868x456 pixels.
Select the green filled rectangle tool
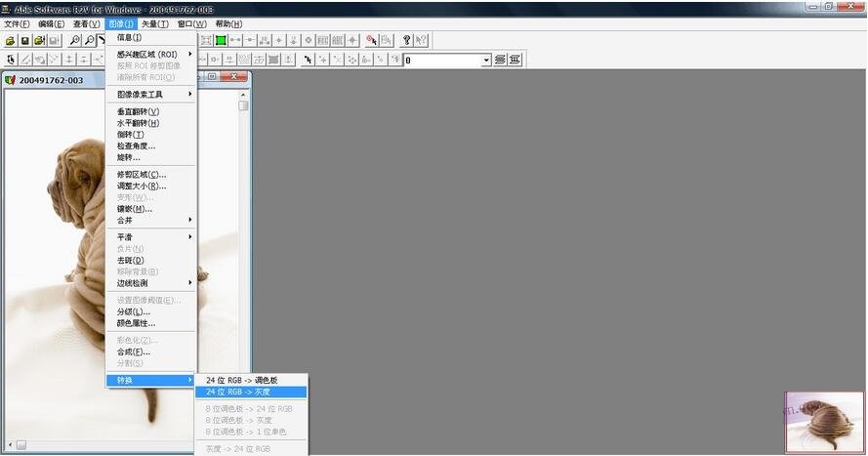point(221,40)
